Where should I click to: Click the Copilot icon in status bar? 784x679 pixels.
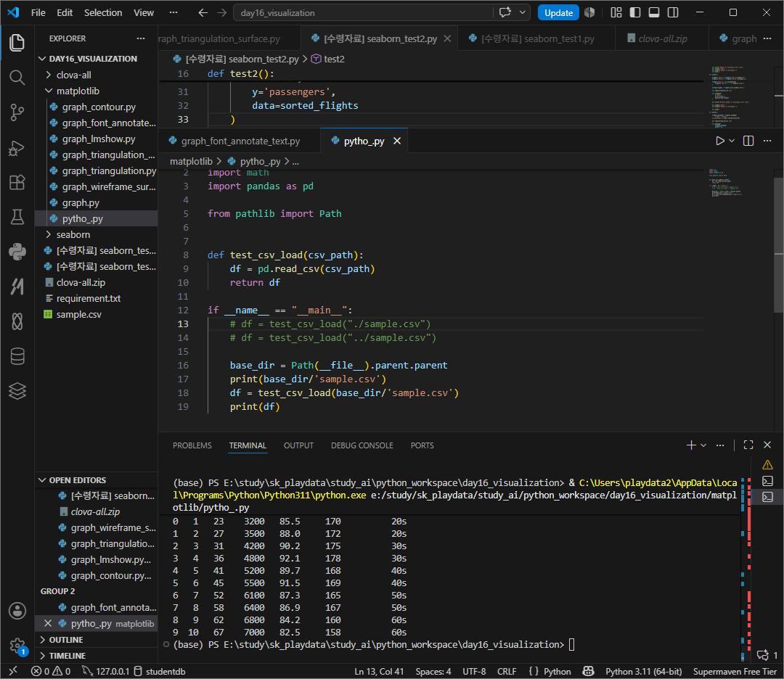tap(588, 672)
